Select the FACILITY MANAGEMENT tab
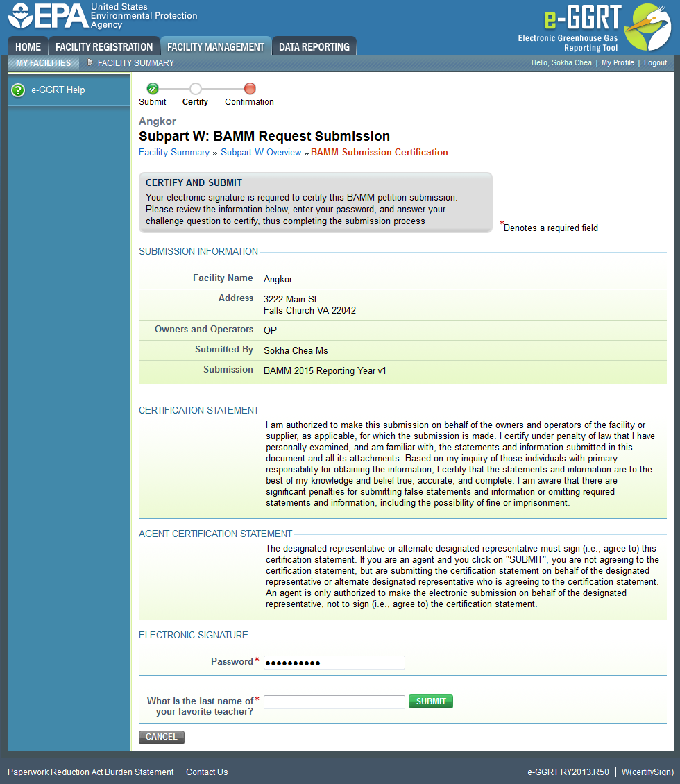Screen dimensions: 680x784 tap(216, 46)
